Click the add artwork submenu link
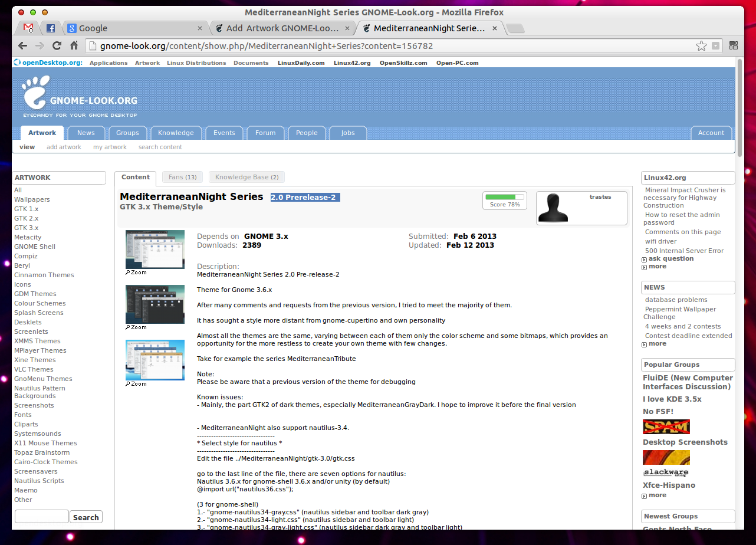Screen dimensions: 756x545 tap(64, 147)
